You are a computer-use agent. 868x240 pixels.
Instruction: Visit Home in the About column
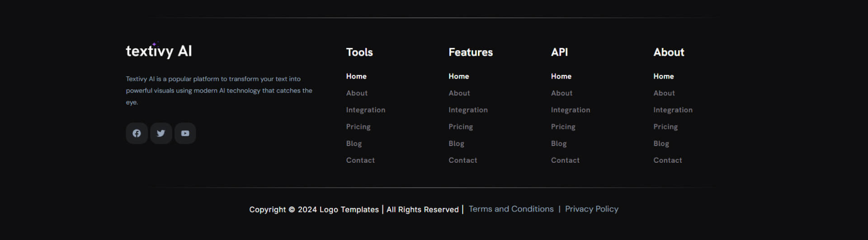pos(663,76)
